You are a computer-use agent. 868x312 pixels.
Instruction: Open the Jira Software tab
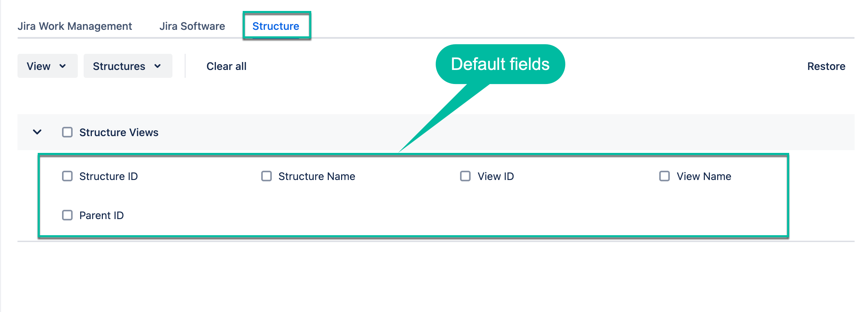click(192, 26)
